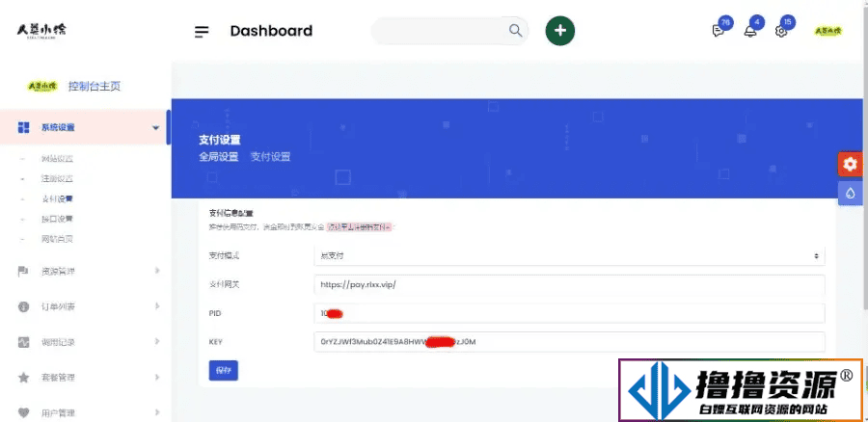Click 全局设置 breadcrumb link
The image size is (868, 422).
point(219,156)
